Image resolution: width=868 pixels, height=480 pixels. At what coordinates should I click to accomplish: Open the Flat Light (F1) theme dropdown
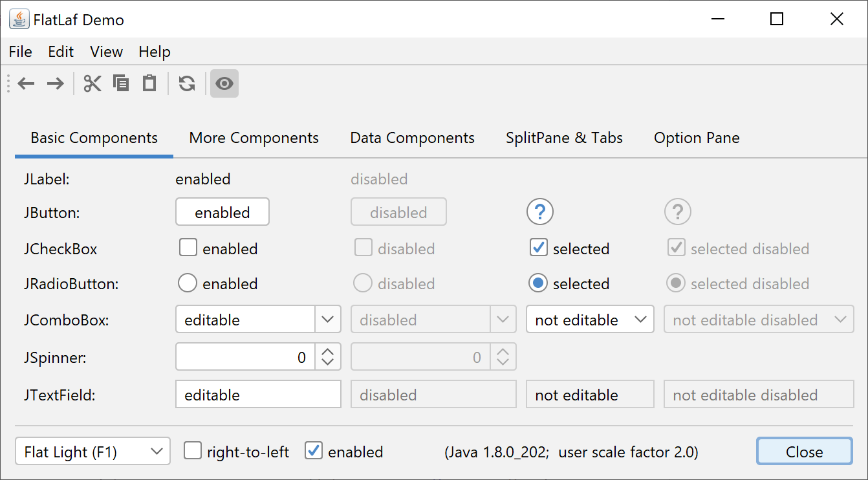click(x=92, y=452)
